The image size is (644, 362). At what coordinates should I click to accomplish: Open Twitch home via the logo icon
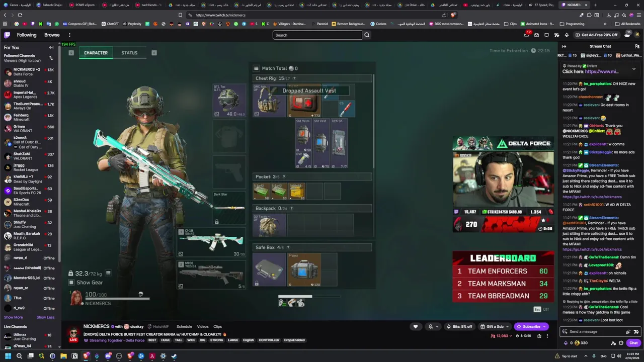[7, 35]
